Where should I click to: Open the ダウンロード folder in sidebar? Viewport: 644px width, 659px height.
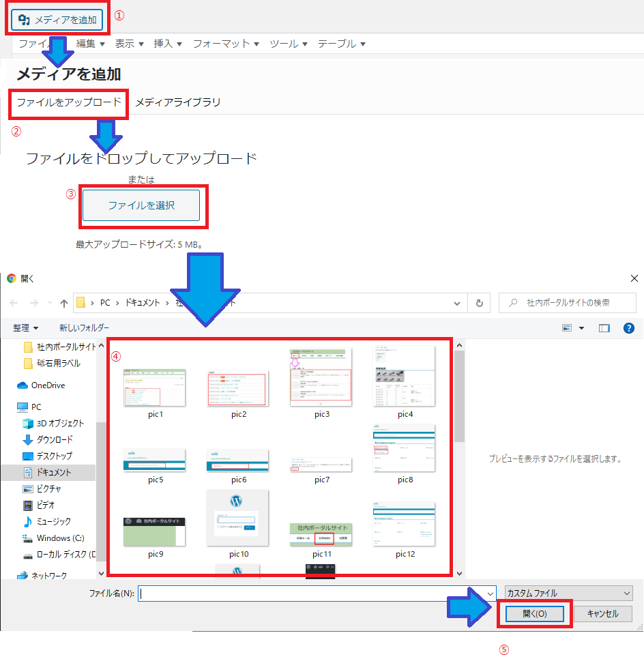coord(55,440)
